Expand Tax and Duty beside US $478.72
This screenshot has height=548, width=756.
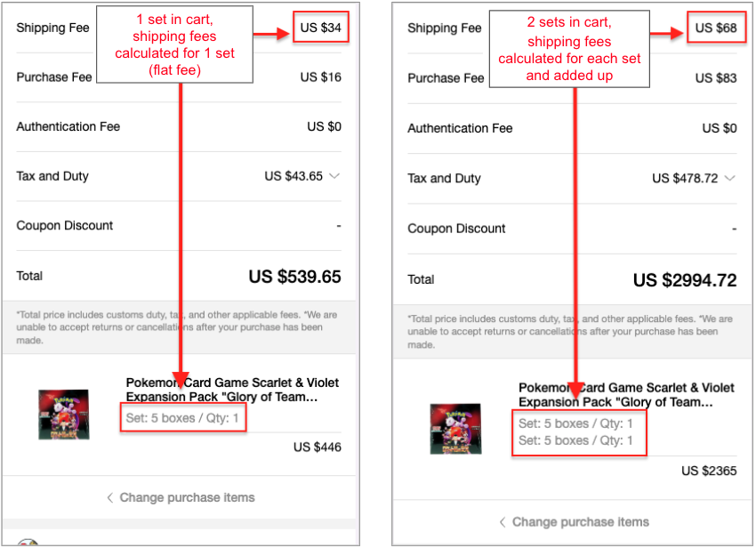point(730,178)
